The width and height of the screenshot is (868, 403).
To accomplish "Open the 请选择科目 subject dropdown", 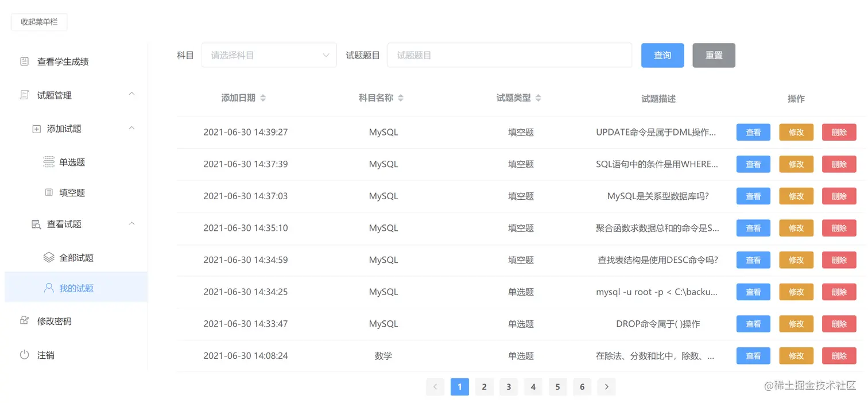I will [x=269, y=55].
